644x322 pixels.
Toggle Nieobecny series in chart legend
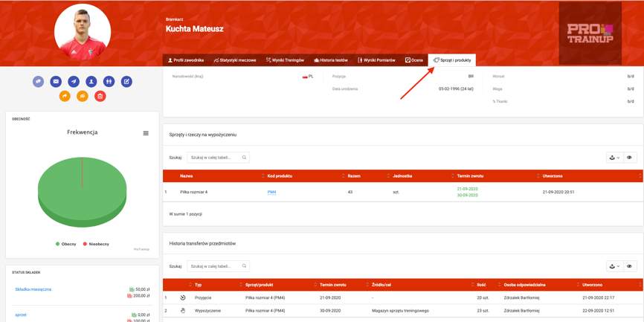(x=95, y=244)
